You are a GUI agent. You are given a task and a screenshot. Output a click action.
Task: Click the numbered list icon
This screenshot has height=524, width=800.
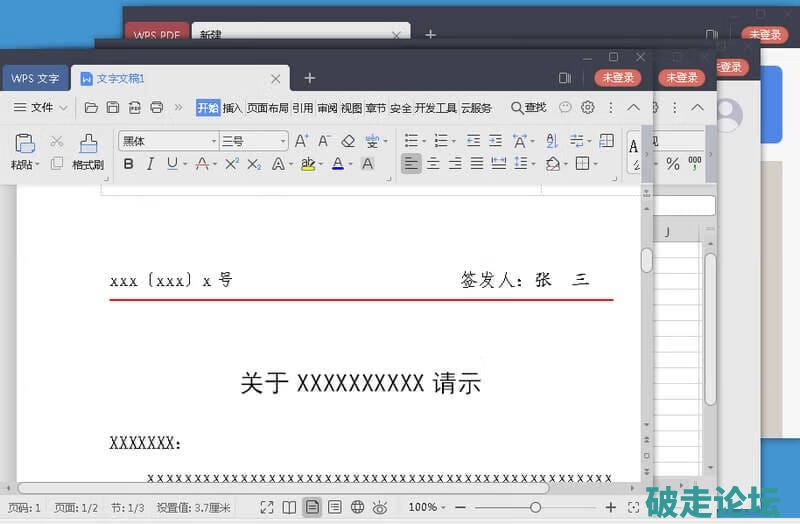[441, 140]
